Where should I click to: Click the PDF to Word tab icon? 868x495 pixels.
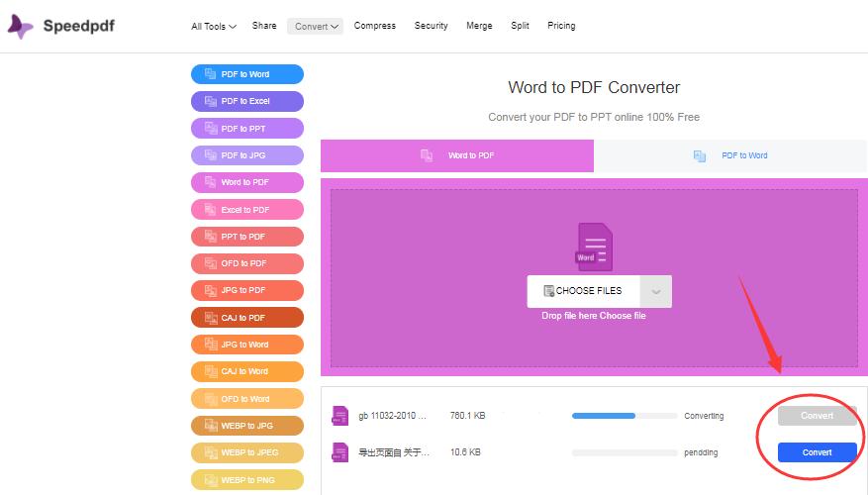coord(700,156)
